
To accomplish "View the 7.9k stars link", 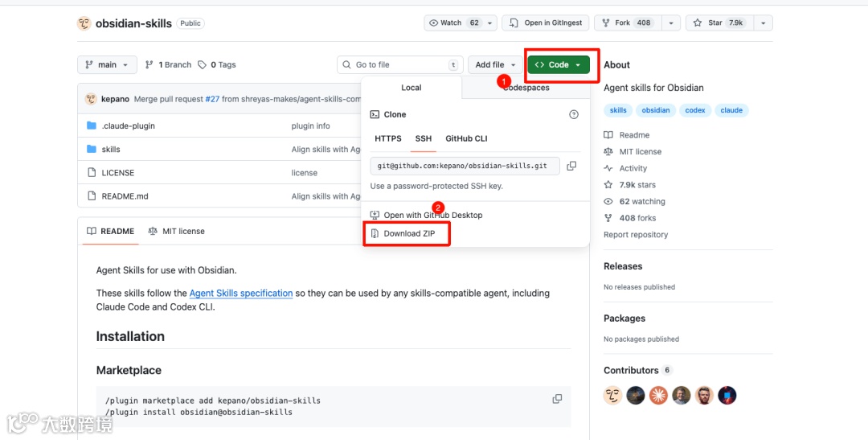I will tap(630, 185).
